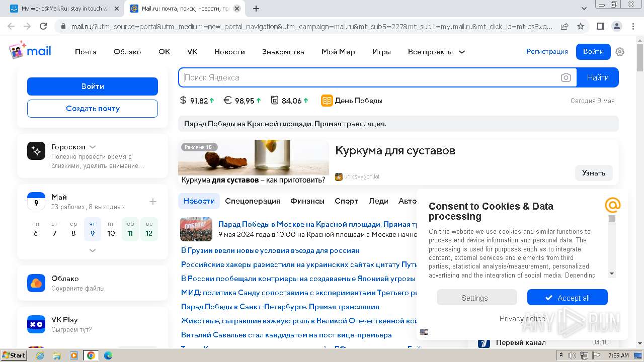This screenshot has width=644, height=362.
Task: Open the Парад Победы news thumbnail
Action: click(196, 229)
